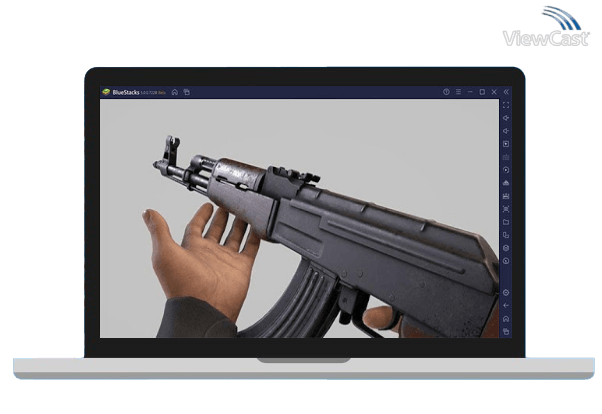602x414 pixels.
Task: Open the multi-instance manager icon in sidebar
Action: [506, 235]
